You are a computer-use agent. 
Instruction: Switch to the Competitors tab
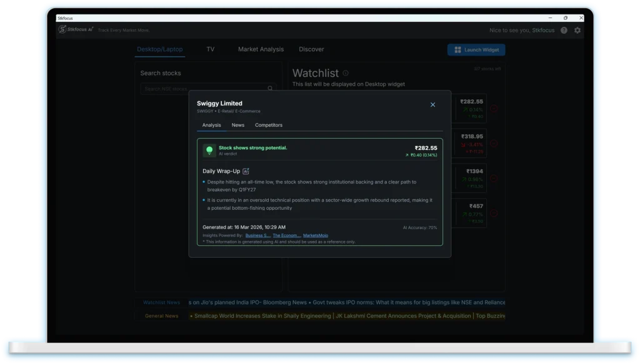pyautogui.click(x=268, y=125)
